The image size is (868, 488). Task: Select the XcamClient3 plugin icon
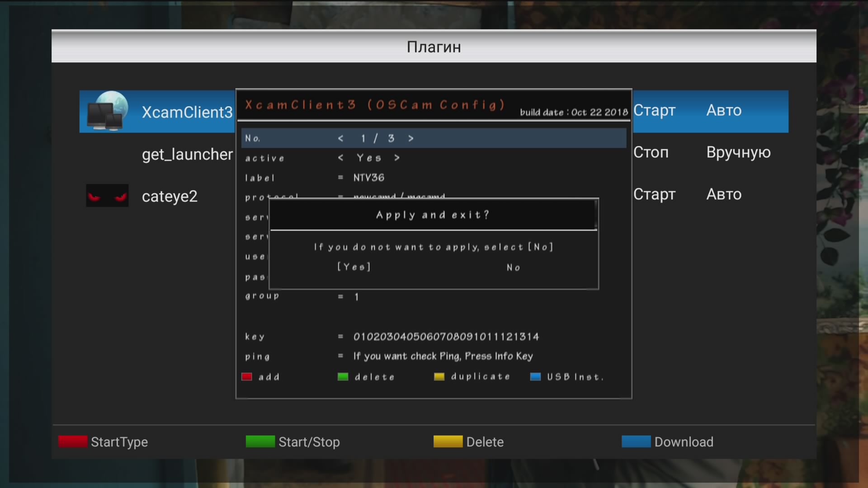pyautogui.click(x=108, y=111)
